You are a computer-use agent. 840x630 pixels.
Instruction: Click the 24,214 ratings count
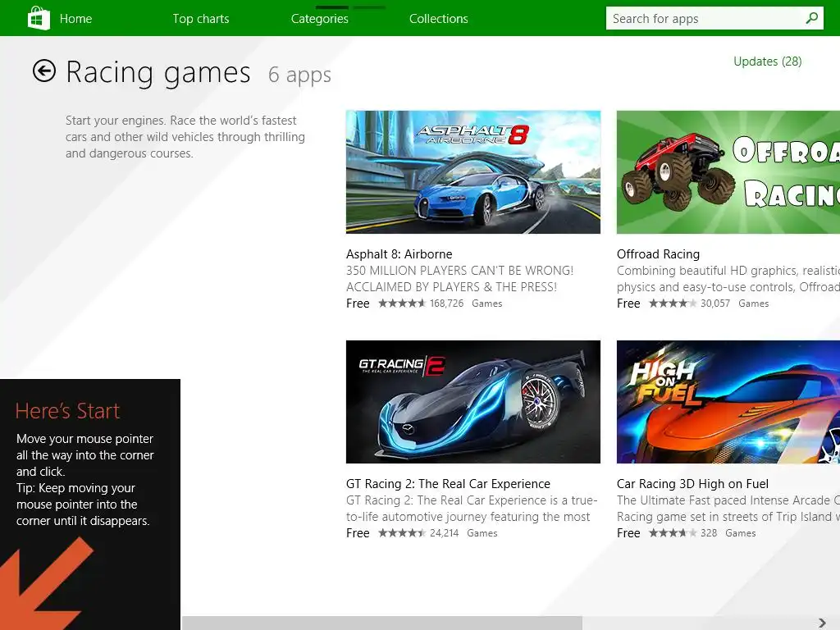[x=444, y=533]
